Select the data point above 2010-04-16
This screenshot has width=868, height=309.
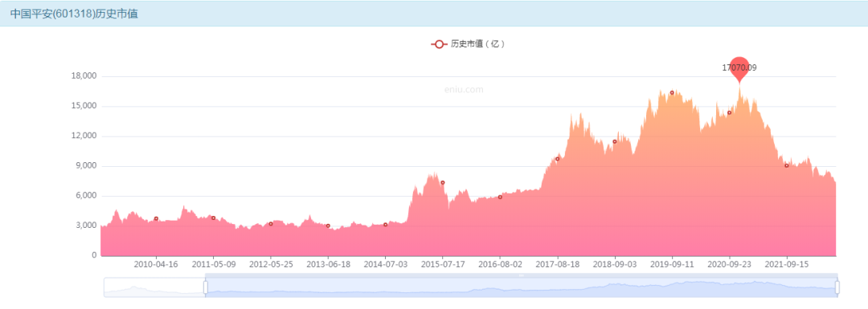(156, 219)
